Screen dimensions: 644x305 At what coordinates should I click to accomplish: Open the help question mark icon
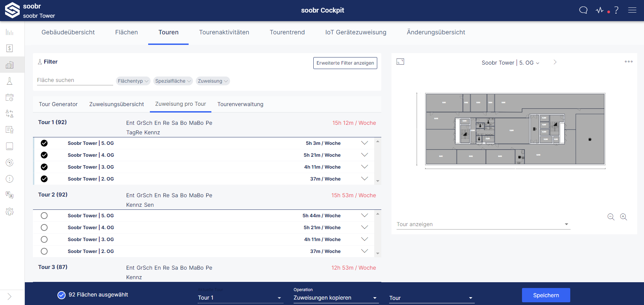(x=616, y=10)
